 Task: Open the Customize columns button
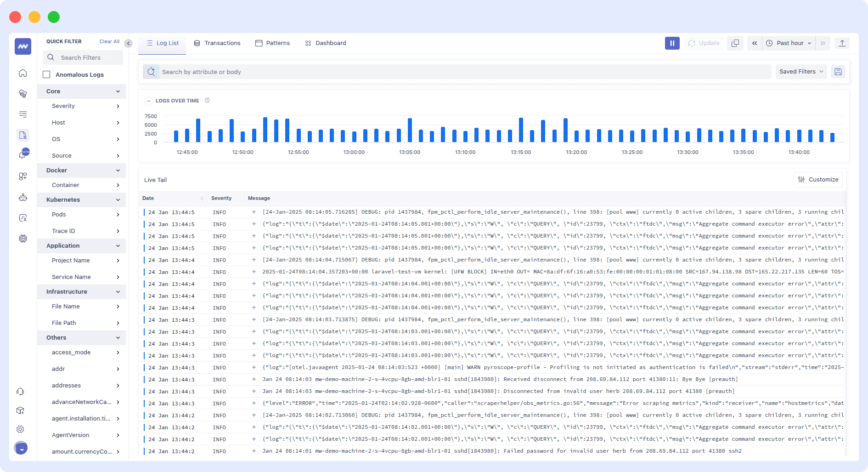coord(818,179)
